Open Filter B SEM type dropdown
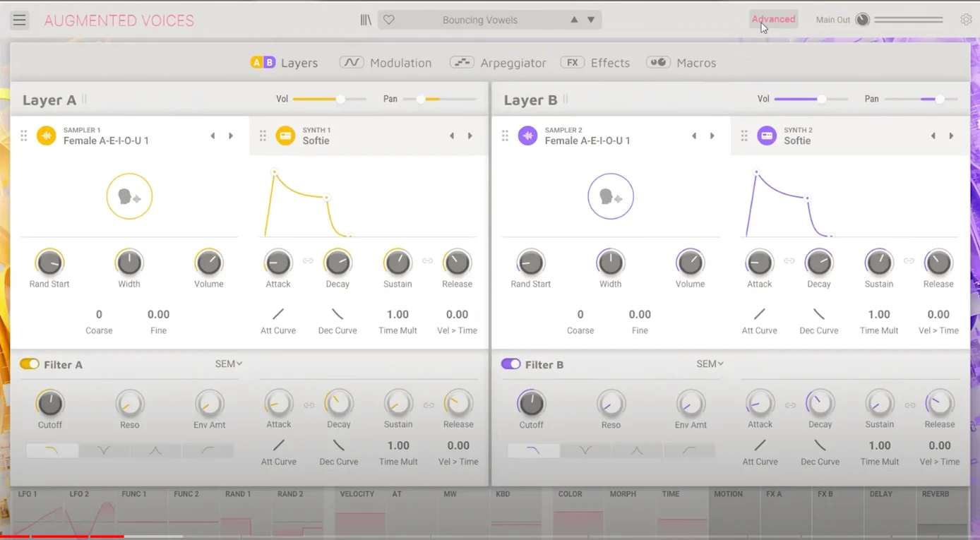Screen dimensions: 980x540 point(710,364)
